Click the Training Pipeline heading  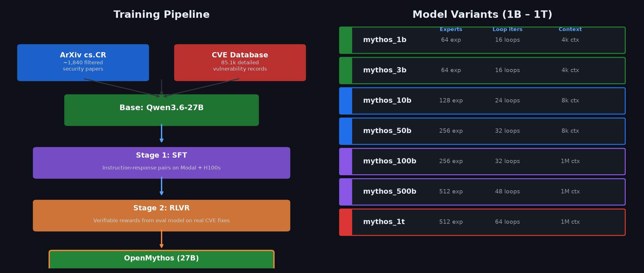(162, 14)
